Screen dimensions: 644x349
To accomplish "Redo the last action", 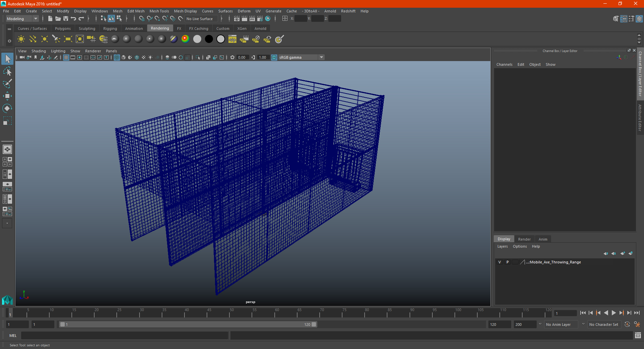I will 81,19.
